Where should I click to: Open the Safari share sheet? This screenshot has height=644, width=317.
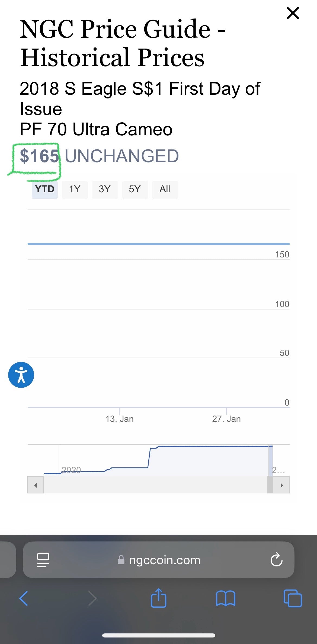coord(158,598)
